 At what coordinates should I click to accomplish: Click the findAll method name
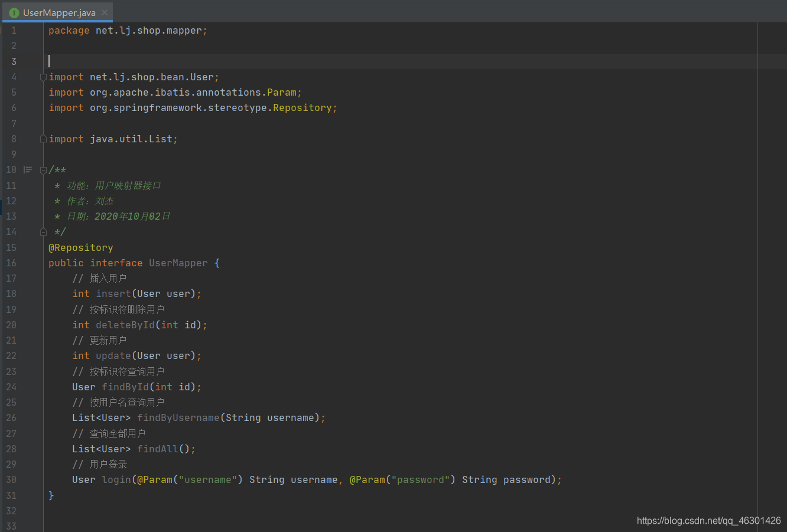tap(158, 449)
